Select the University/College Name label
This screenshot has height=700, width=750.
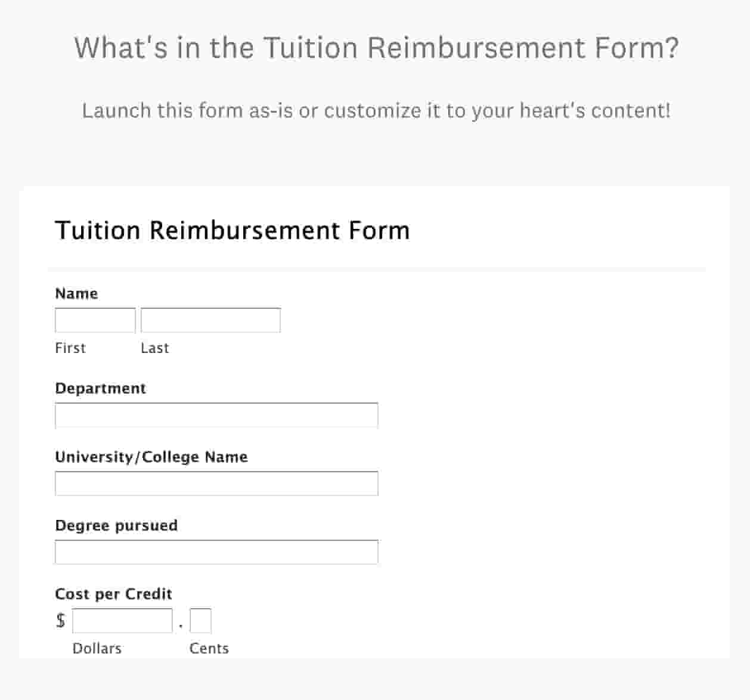(x=151, y=457)
